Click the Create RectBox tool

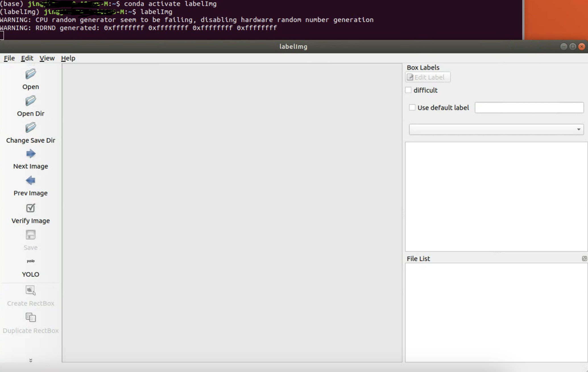pos(30,290)
